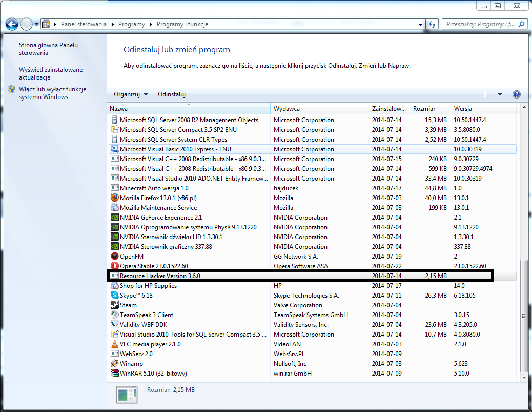Select the Validity WBF DDK icon

[x=115, y=325]
